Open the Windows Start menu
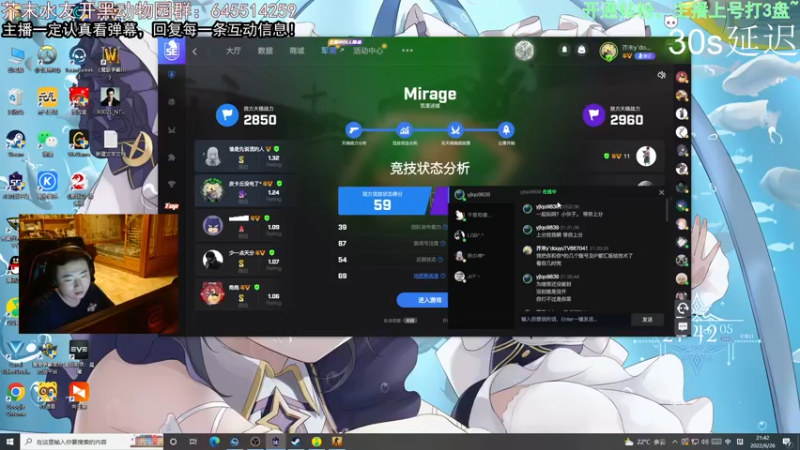 click(x=10, y=441)
